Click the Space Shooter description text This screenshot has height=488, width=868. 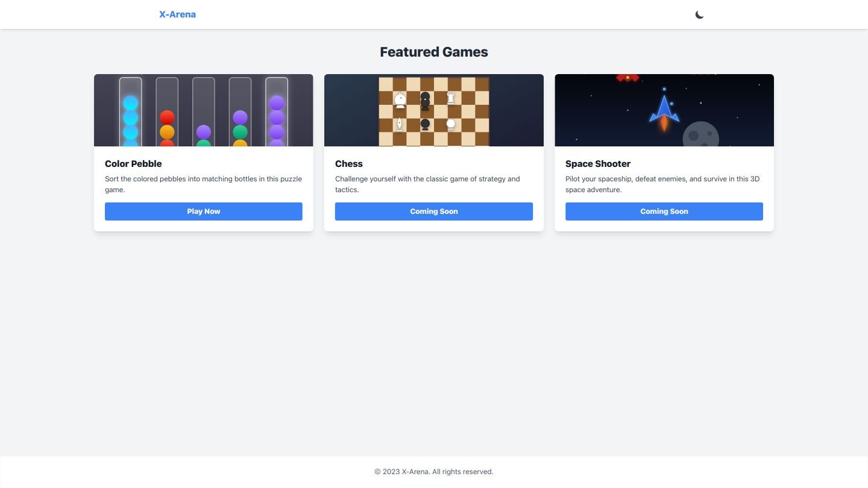[662, 184]
